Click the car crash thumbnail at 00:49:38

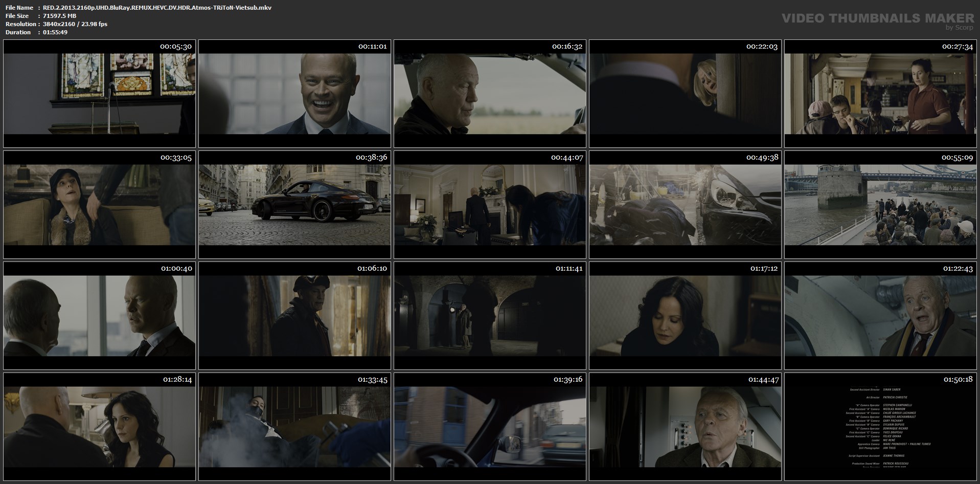click(x=685, y=205)
